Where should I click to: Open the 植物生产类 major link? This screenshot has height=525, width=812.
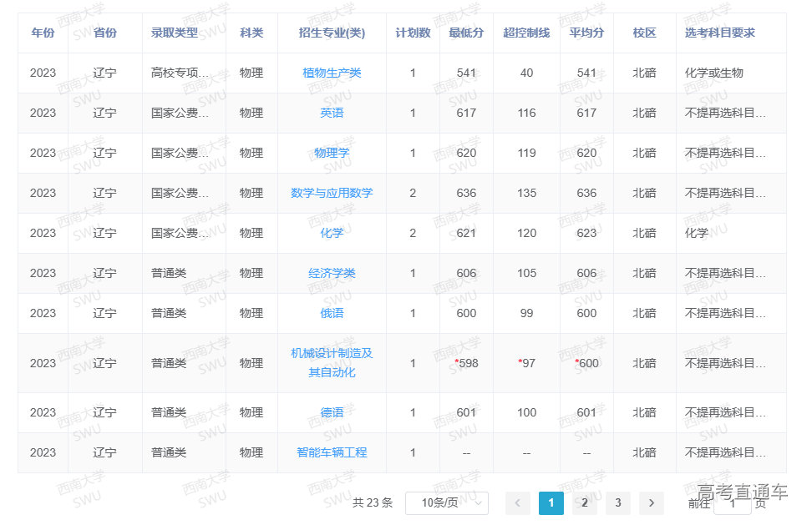click(x=332, y=73)
